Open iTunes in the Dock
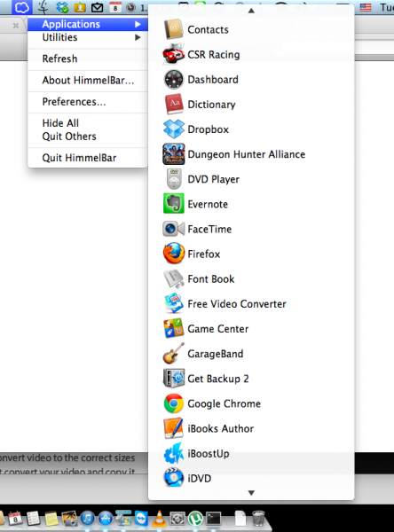The image size is (394, 532). tap(88, 519)
